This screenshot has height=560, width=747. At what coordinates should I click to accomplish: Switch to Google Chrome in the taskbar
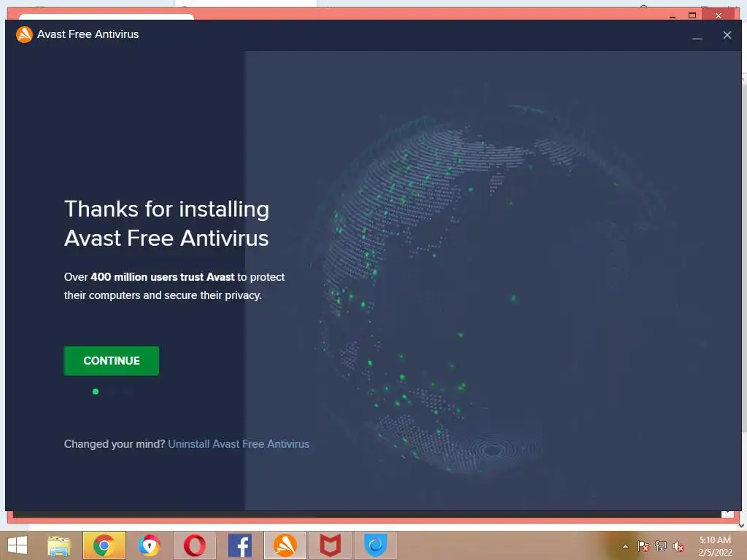pyautogui.click(x=104, y=545)
